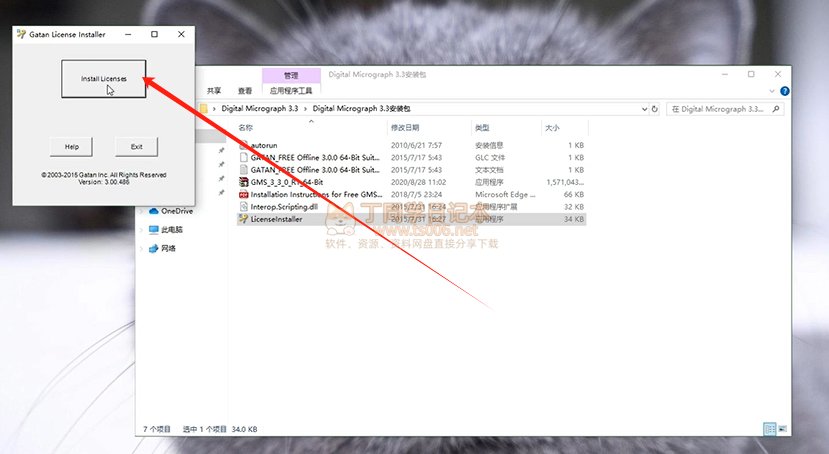
Task: Switch to large icons view in status bar
Action: (782, 429)
